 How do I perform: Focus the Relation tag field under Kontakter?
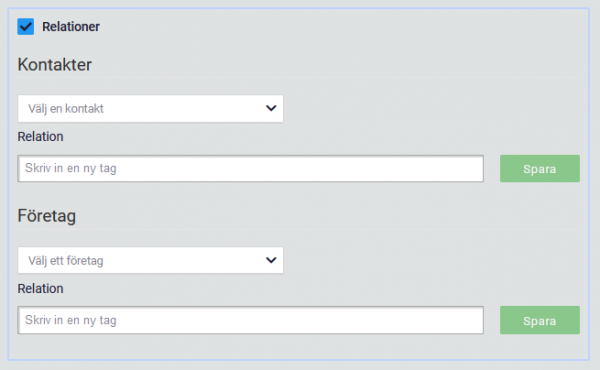click(251, 168)
